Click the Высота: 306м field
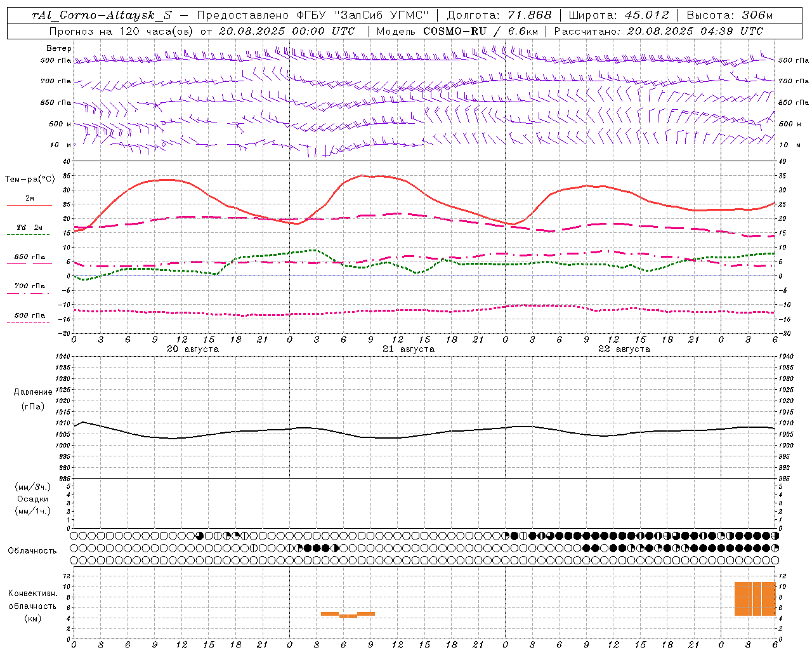The image size is (812, 650). click(730, 15)
